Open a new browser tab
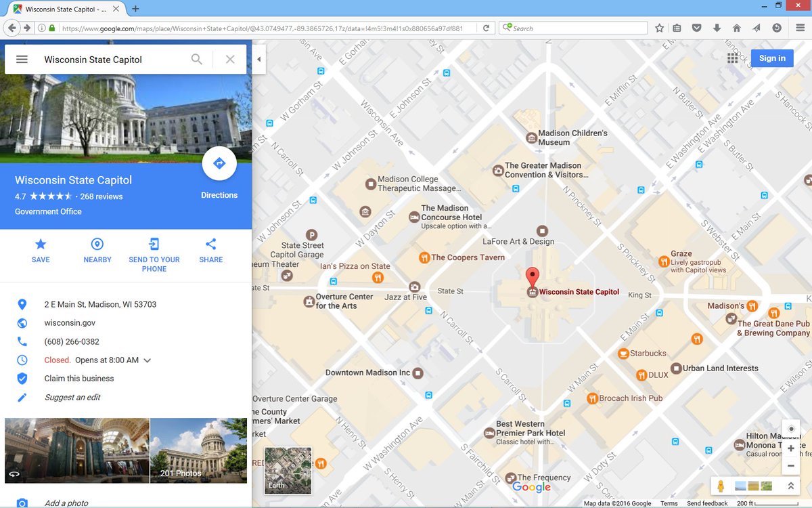Screen dimensions: 812x508 click(x=135, y=9)
